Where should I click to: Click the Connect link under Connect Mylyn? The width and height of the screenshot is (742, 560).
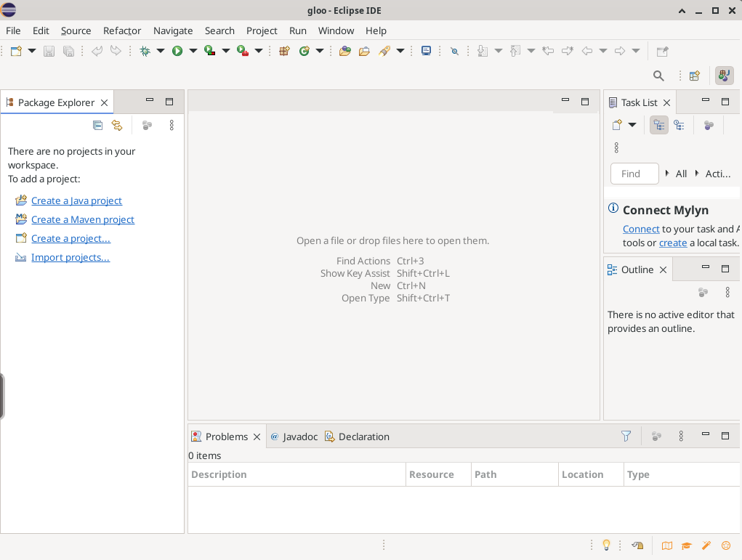(641, 229)
